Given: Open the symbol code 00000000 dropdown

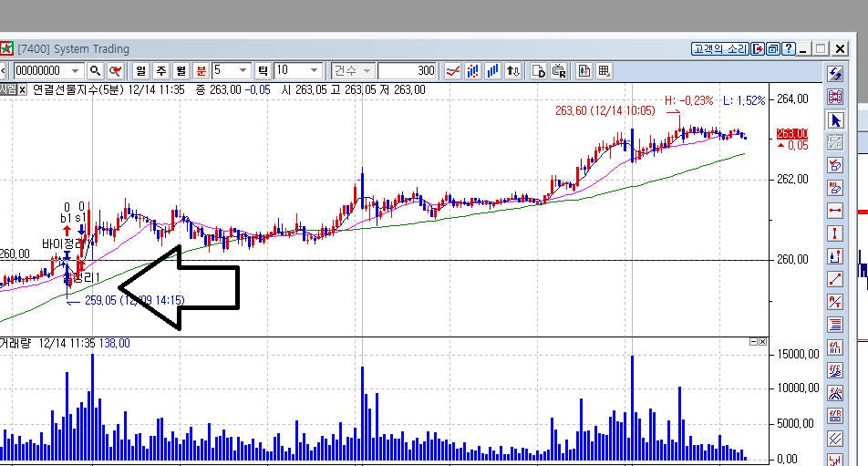Looking at the screenshot, I should tap(74, 71).
